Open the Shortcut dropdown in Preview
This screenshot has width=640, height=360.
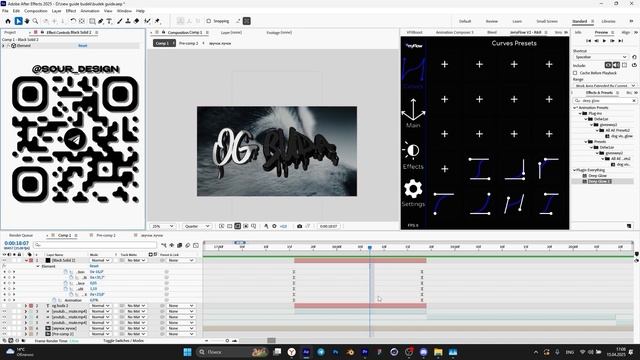click(600, 57)
